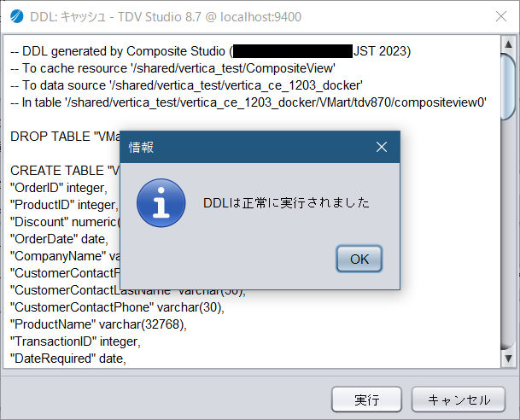Screen dimensions: 520x420
Task: Close the DDL キャッシュ window
Action: tap(500, 16)
